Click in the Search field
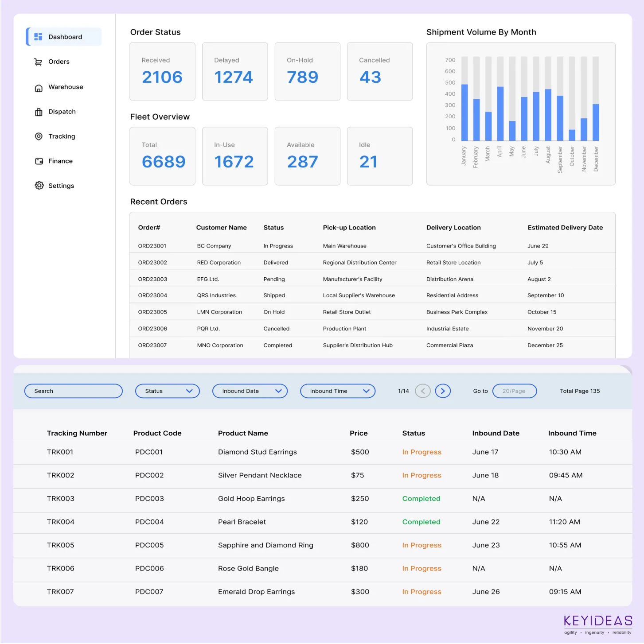The height and width of the screenshot is (644, 644). pos(73,391)
